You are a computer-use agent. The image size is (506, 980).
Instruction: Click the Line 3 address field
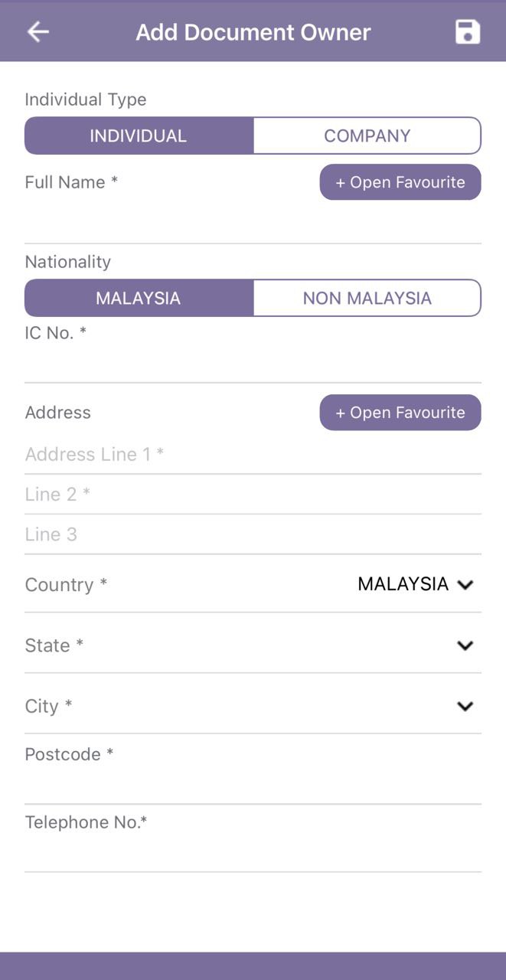click(253, 534)
